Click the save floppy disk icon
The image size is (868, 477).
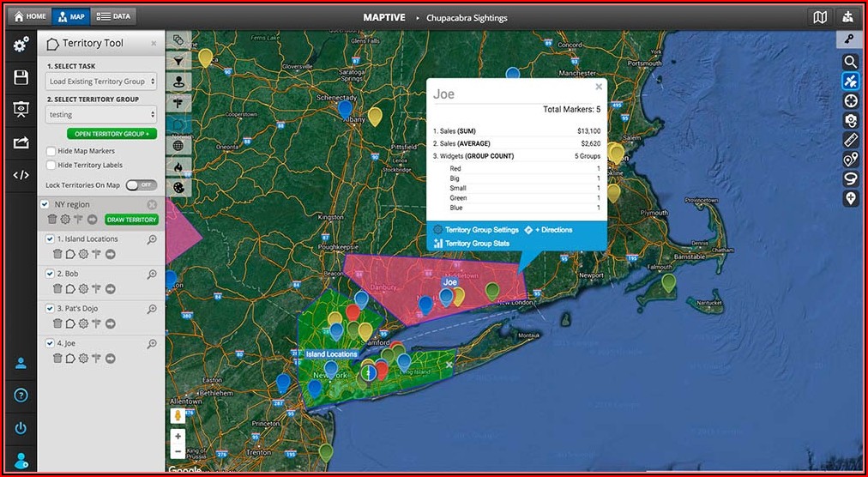tap(21, 78)
